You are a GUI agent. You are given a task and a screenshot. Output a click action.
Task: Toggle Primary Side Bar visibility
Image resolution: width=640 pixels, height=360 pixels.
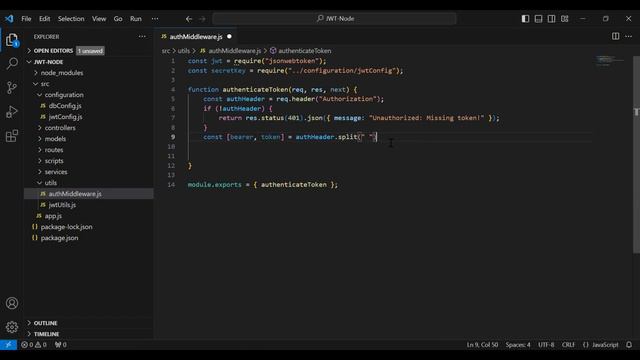525,19
